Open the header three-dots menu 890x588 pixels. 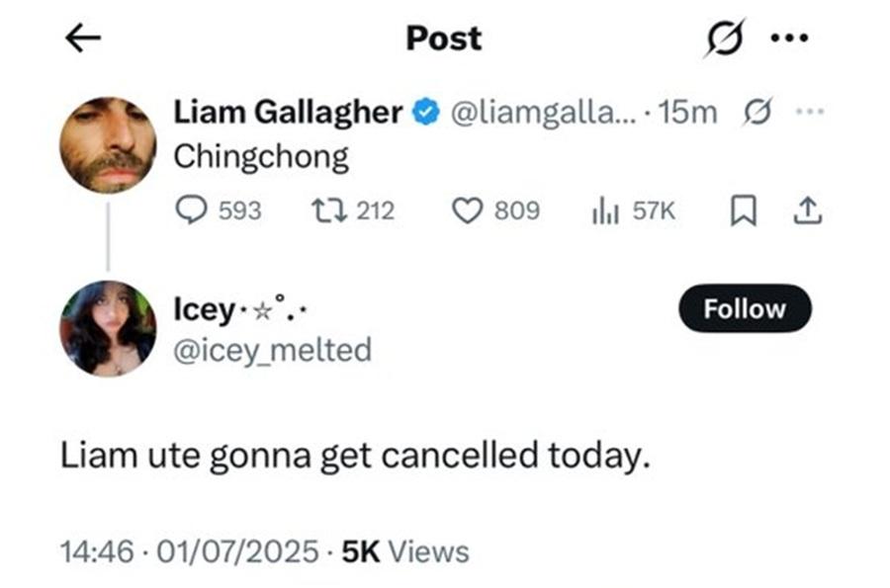(789, 39)
